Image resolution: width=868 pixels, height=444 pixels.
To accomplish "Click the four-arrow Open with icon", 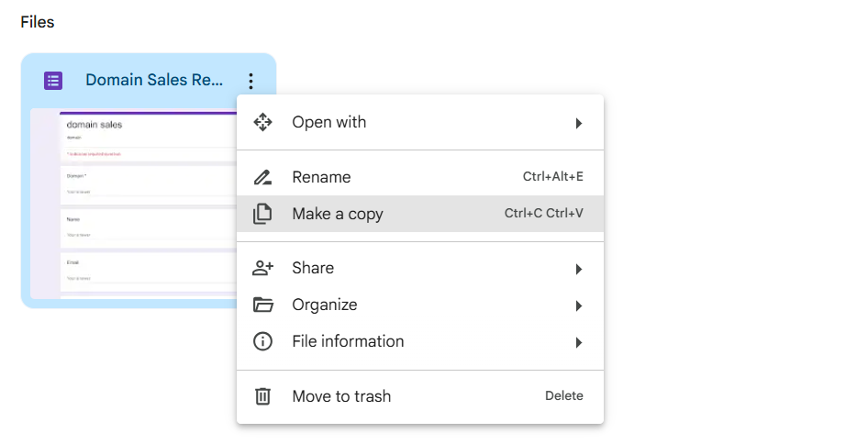I will pos(262,122).
